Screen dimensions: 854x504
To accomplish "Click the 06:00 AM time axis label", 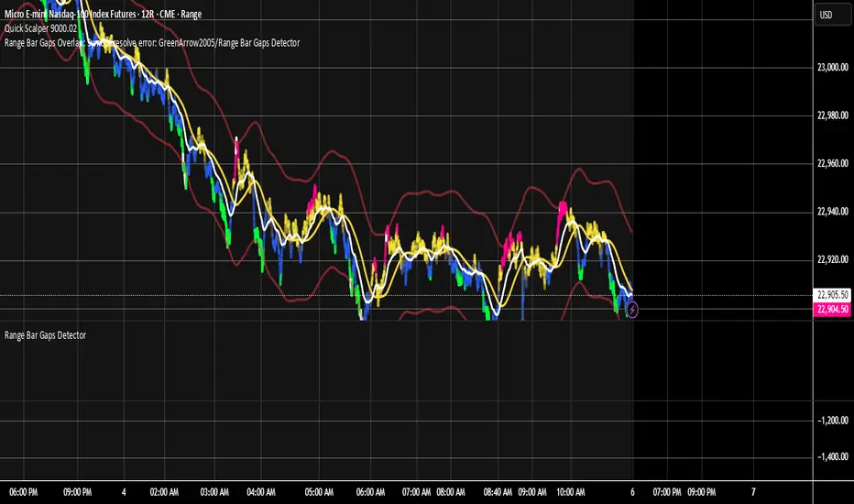I will pos(370,492).
